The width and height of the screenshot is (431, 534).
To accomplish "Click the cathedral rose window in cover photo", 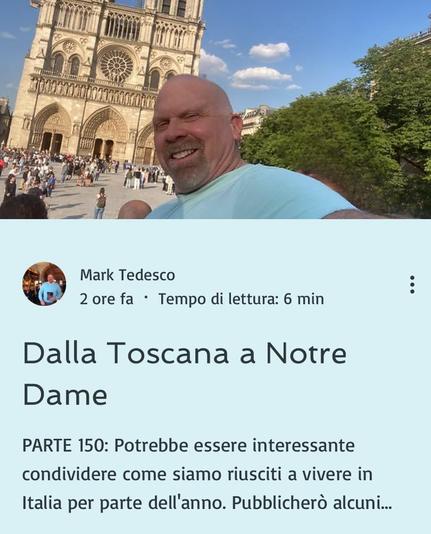I will coord(116,65).
